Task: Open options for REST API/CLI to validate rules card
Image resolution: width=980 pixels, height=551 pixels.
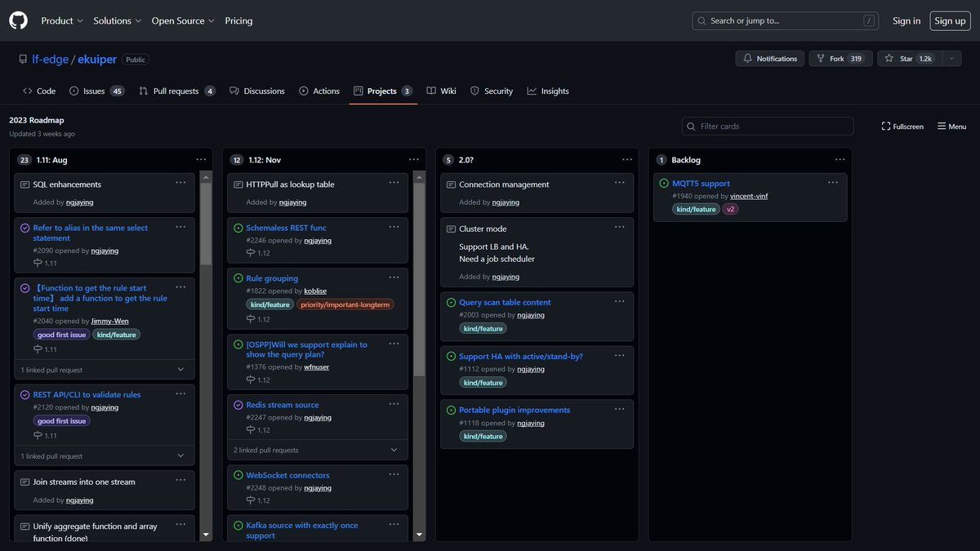Action: point(180,393)
